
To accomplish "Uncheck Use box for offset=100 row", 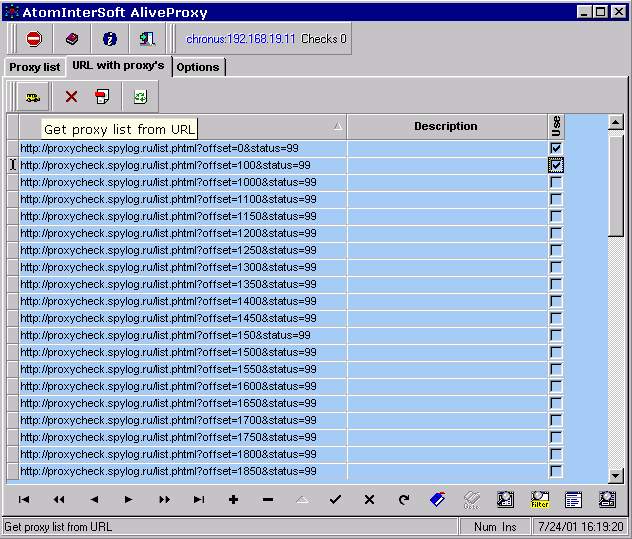I will pos(556,165).
